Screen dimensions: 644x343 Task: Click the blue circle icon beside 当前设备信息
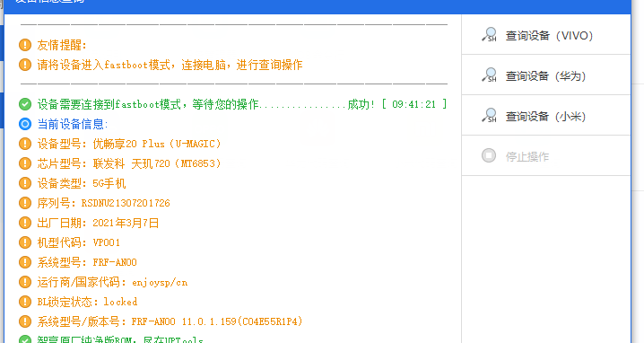[x=25, y=124]
